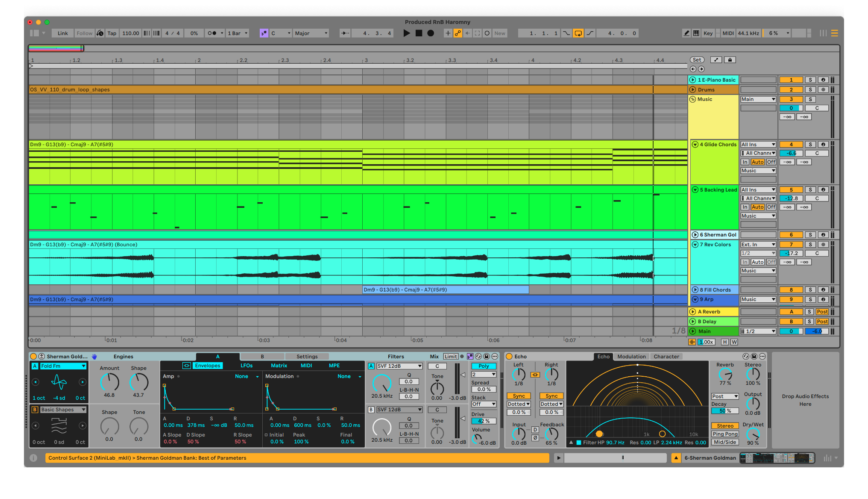Open the 1 Bar quantization dropdown

(x=237, y=33)
